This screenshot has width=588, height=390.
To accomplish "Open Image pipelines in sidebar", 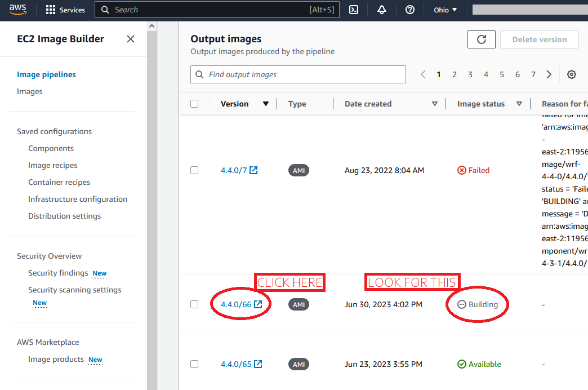I will pos(46,74).
